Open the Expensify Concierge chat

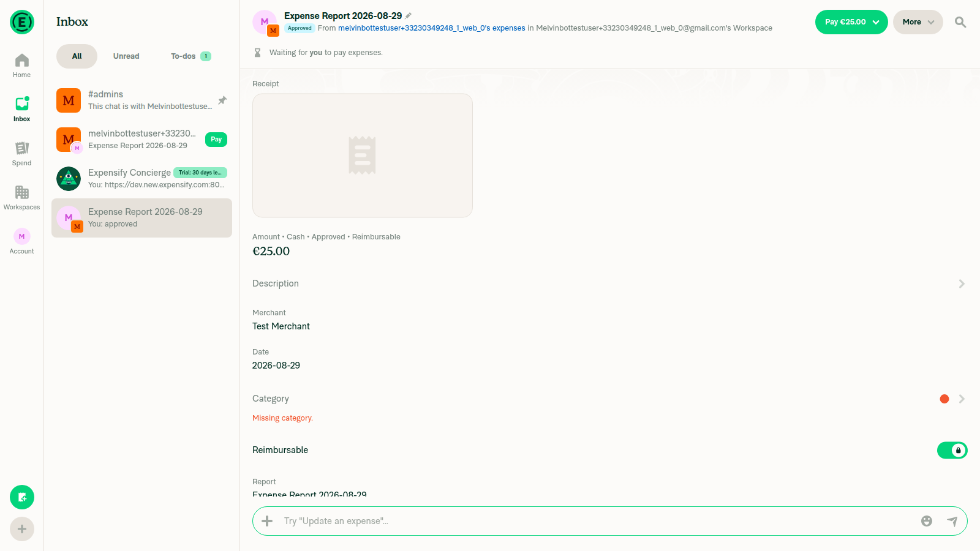[141, 179]
